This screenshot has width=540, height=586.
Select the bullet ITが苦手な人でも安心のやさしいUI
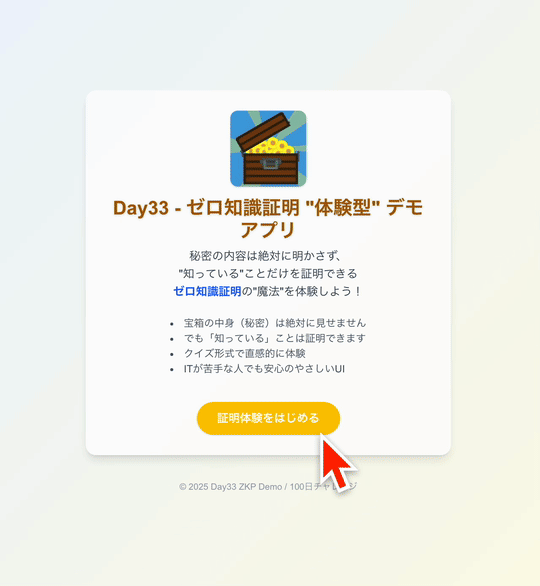[264, 369]
